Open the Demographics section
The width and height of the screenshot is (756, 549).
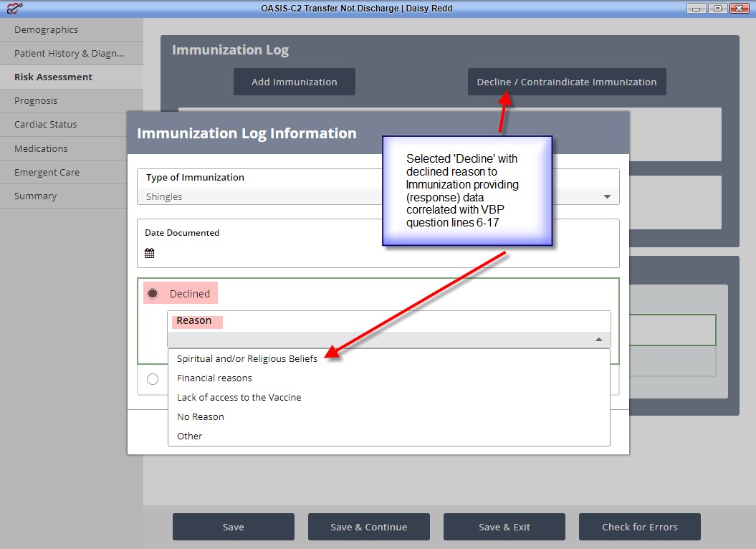pos(46,29)
